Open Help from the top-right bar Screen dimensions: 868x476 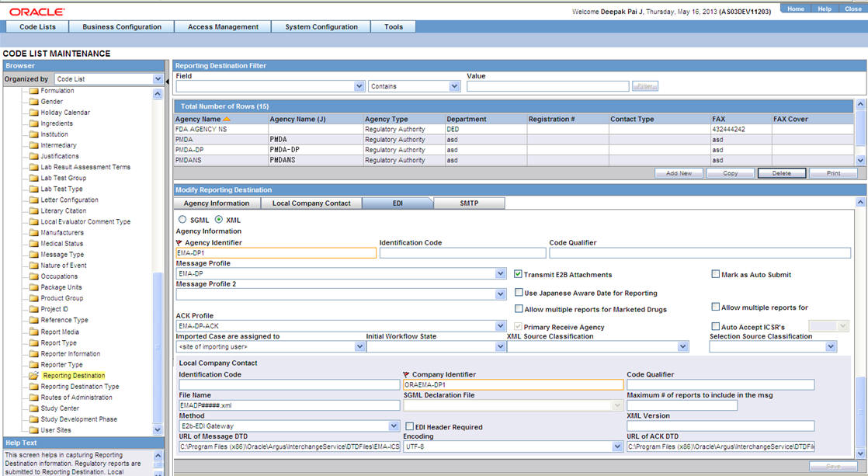pos(825,9)
